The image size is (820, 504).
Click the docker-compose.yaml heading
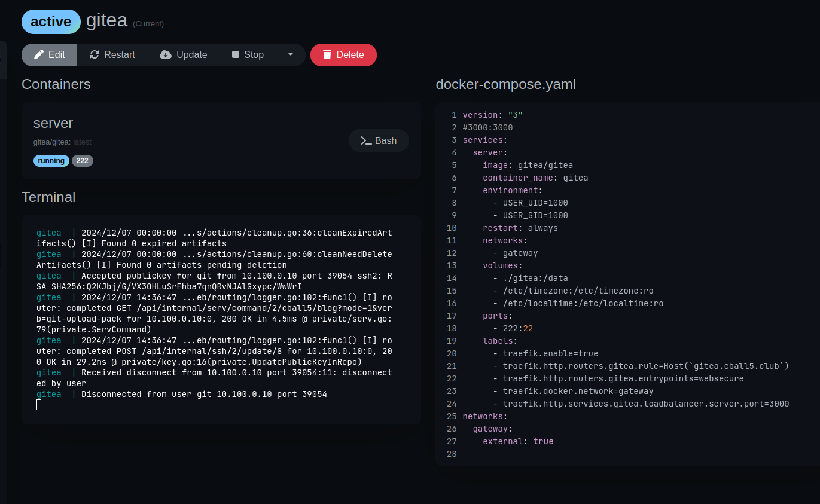coord(506,84)
